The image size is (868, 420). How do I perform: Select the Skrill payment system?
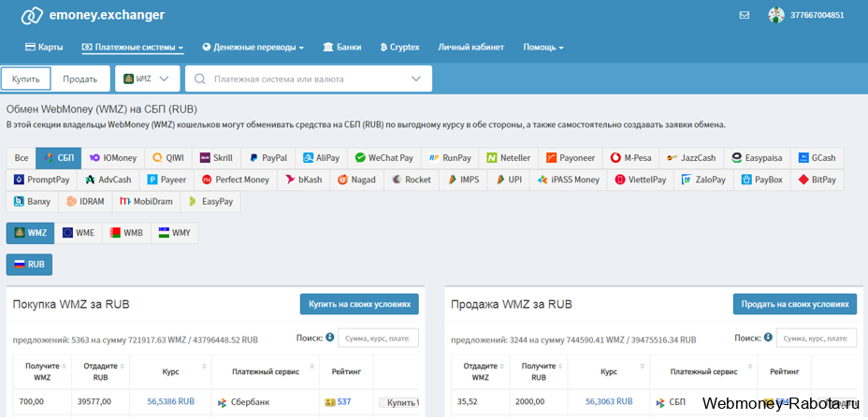[x=216, y=158]
